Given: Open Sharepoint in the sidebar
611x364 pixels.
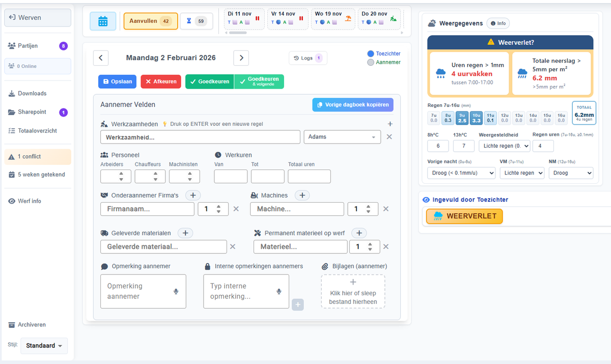Looking at the screenshot, I should [32, 112].
